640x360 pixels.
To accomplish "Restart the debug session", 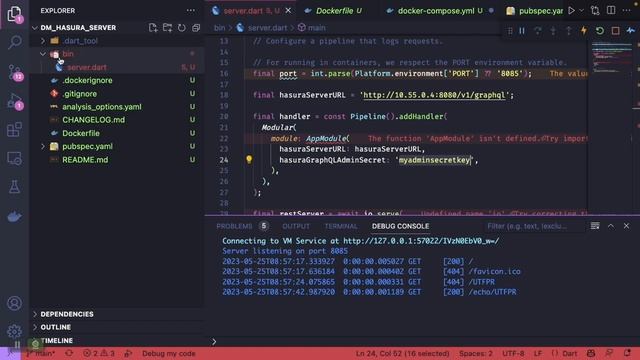I will tap(600, 31).
